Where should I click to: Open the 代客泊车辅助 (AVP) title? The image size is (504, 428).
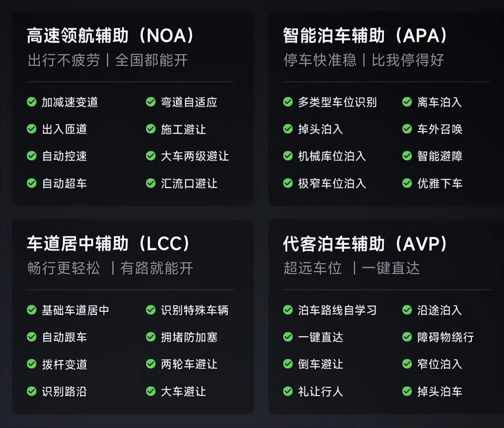(365, 244)
